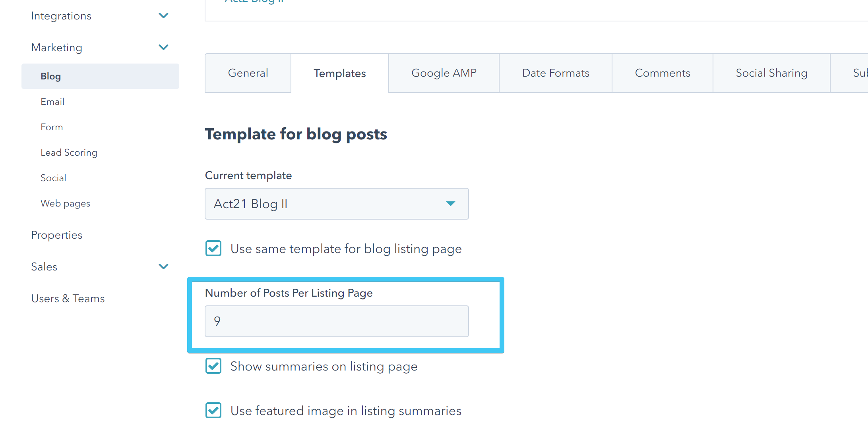
Task: Switch to the Date Formats tab
Action: pyautogui.click(x=555, y=73)
